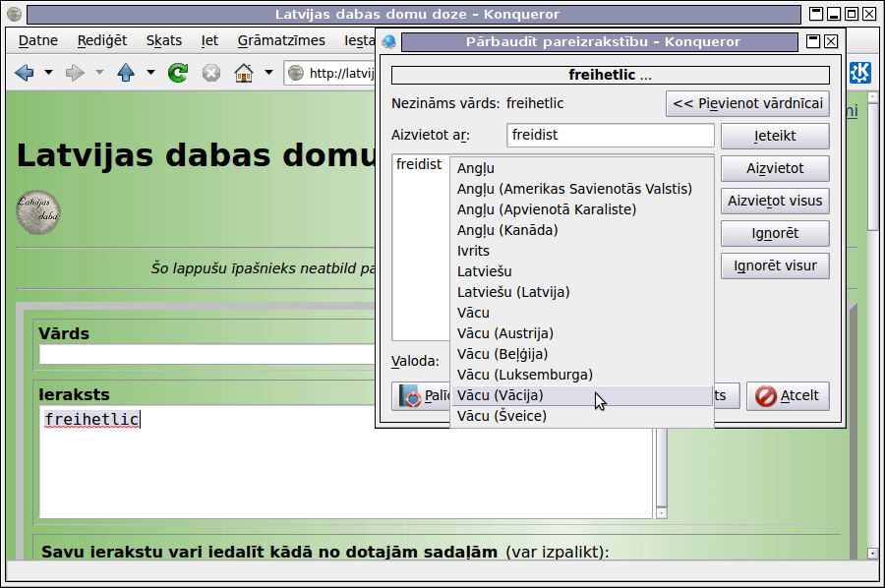Select Vācu (Beļģija) language option
This screenshot has width=885, height=588.
[x=581, y=354]
